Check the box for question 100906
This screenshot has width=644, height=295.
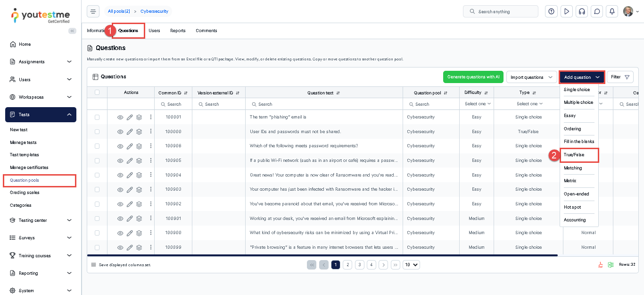pos(97,146)
